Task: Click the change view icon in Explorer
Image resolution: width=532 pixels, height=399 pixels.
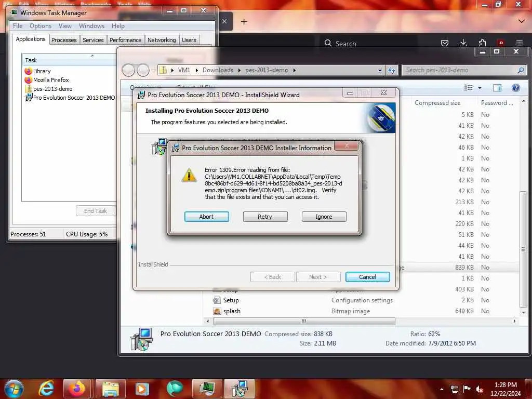Action: [x=469, y=88]
